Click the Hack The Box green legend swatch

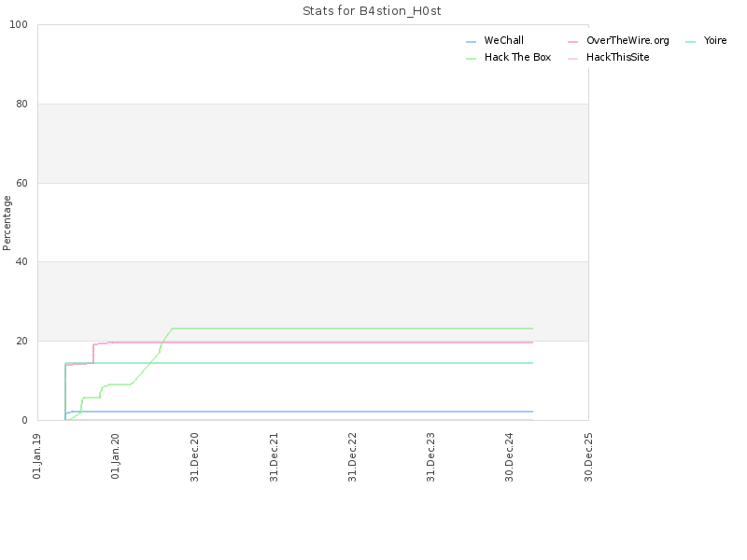pos(471,59)
